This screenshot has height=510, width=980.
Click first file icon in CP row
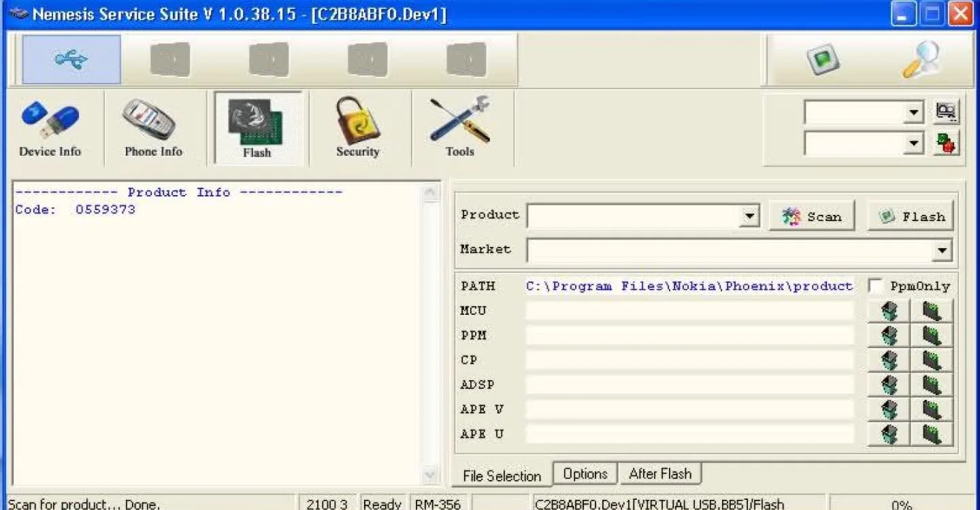click(x=889, y=360)
